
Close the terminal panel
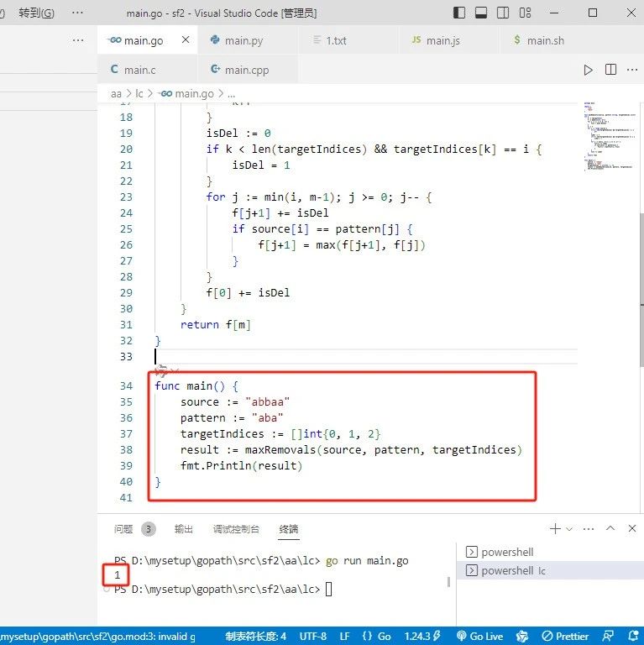(632, 528)
